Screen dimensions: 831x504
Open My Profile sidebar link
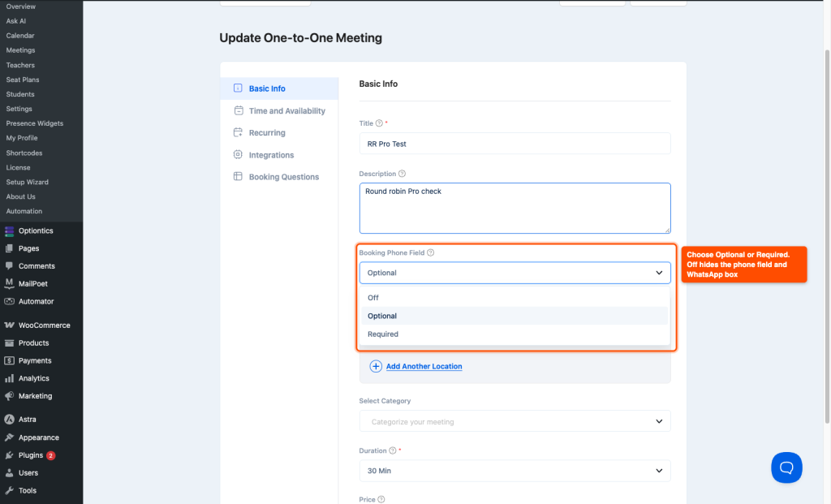pyautogui.click(x=22, y=138)
